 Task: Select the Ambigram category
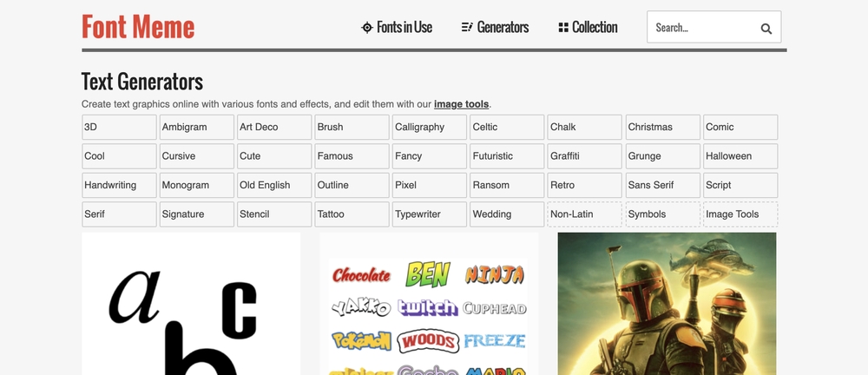point(196,127)
